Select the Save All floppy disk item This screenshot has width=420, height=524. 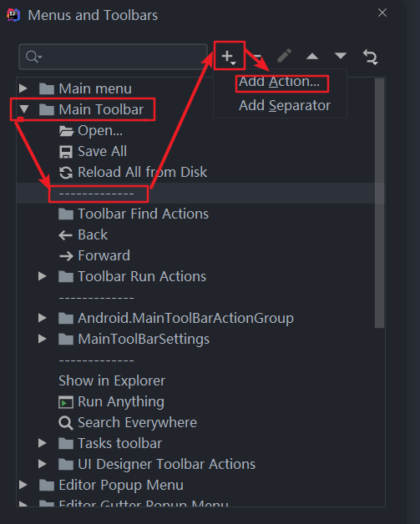click(x=93, y=151)
